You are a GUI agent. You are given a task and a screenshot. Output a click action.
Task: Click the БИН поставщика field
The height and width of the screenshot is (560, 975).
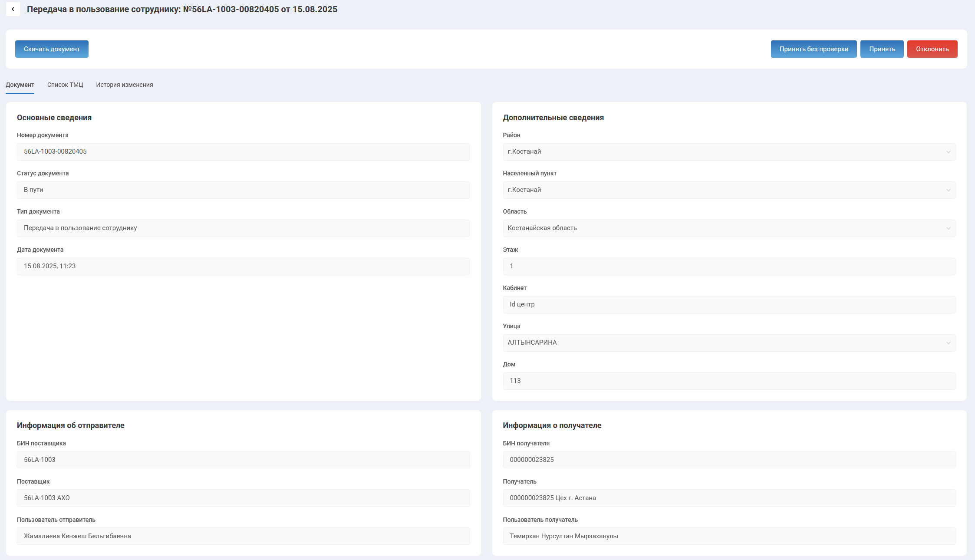click(243, 460)
